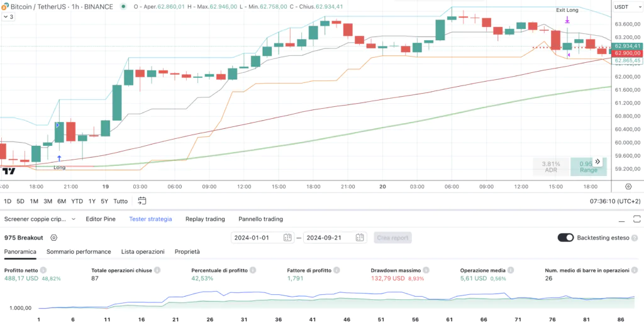
Task: Toggle Backtesting esteso switch
Action: pos(565,238)
